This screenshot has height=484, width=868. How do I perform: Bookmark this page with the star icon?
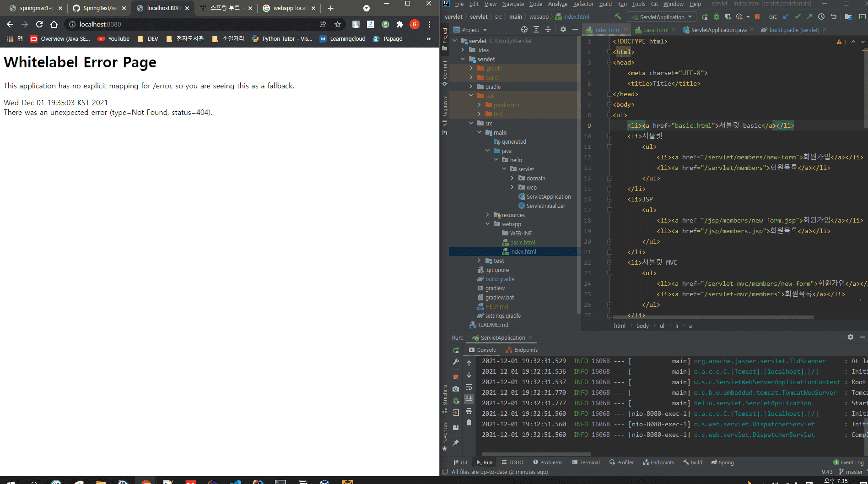(338, 24)
